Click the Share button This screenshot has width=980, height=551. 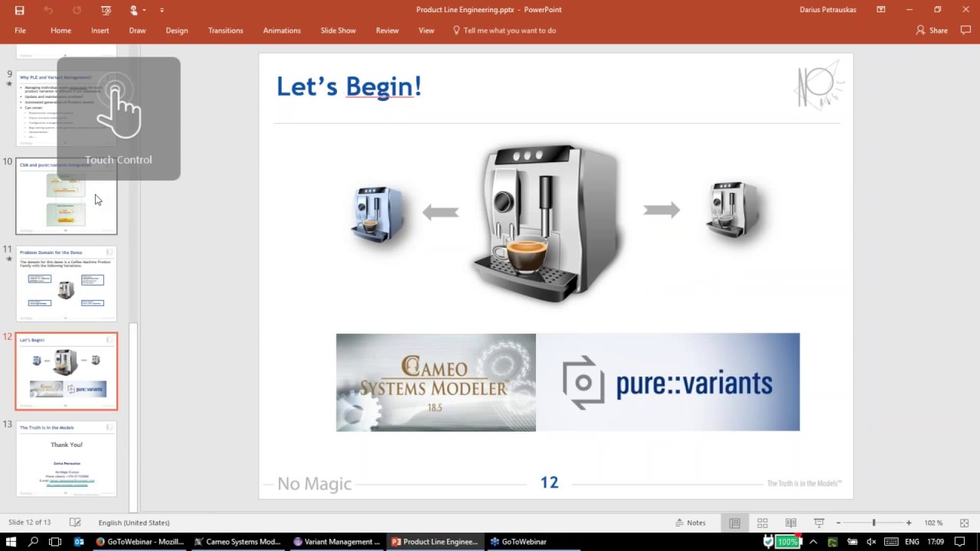tap(932, 31)
